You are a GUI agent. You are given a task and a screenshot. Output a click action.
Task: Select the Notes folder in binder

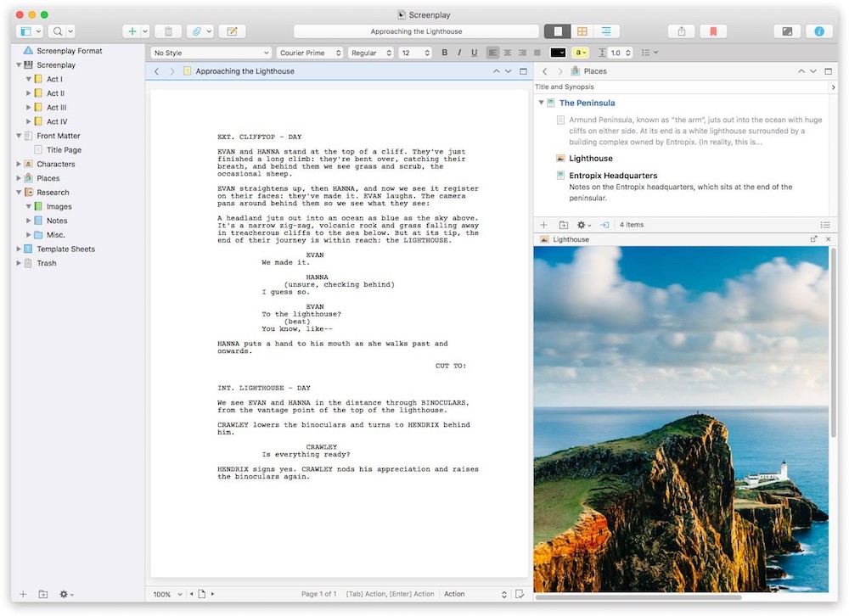pos(57,221)
